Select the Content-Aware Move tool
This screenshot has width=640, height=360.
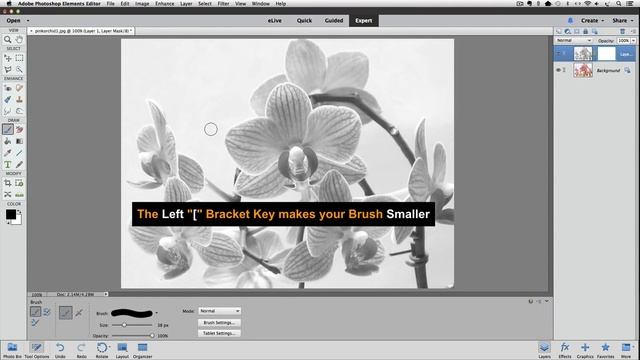coord(7,194)
